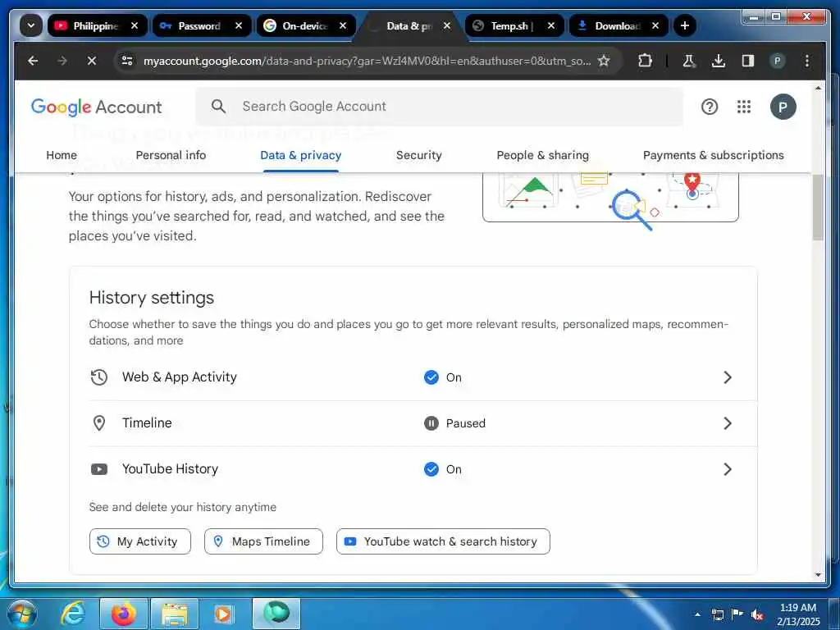Open the My Activity button
This screenshot has width=840, height=630.
(x=139, y=541)
